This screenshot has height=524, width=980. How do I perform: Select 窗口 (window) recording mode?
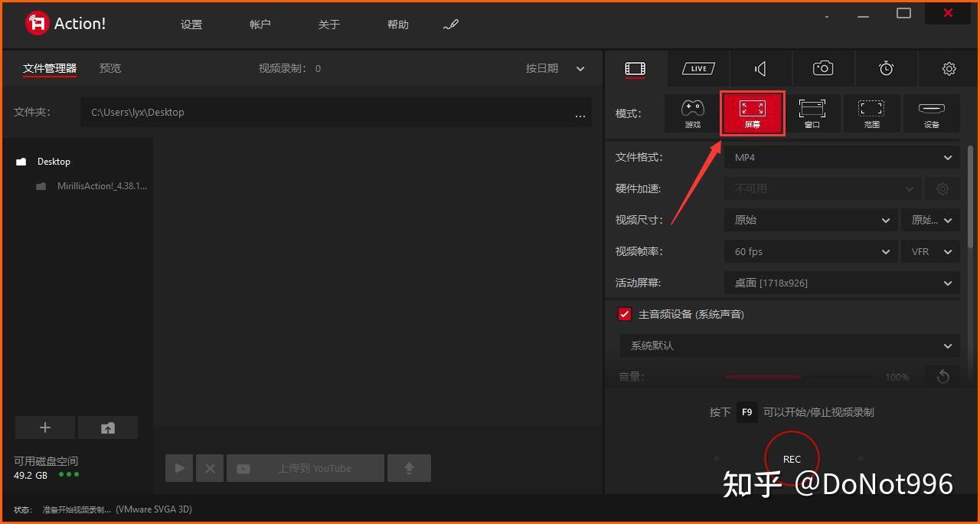[812, 113]
